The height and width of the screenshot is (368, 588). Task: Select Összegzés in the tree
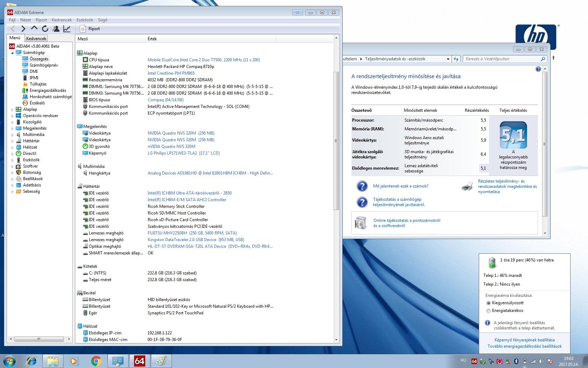[x=39, y=59]
